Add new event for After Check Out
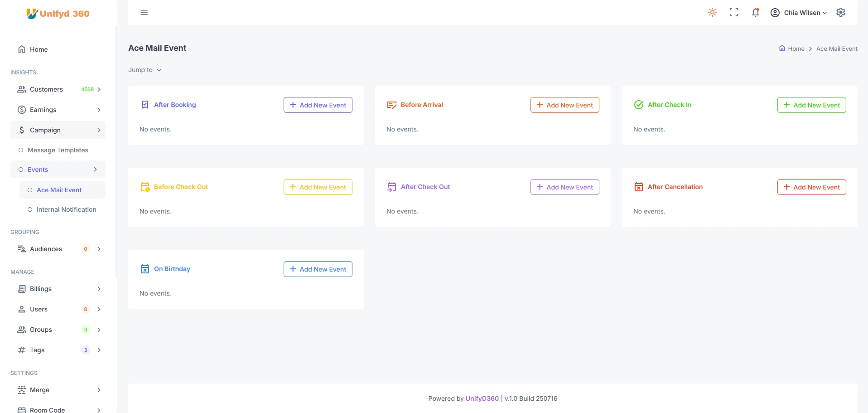 564,187
